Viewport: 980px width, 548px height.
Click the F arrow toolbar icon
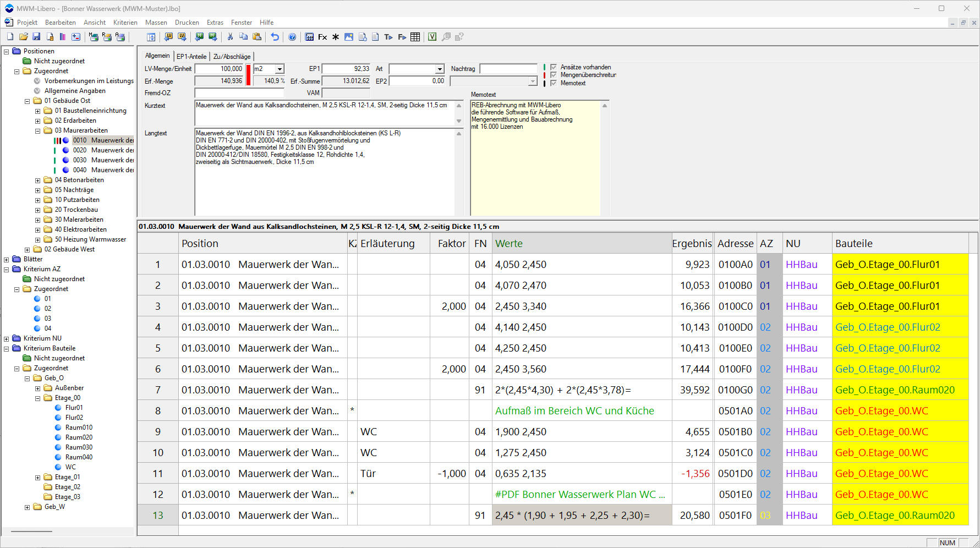pyautogui.click(x=402, y=37)
